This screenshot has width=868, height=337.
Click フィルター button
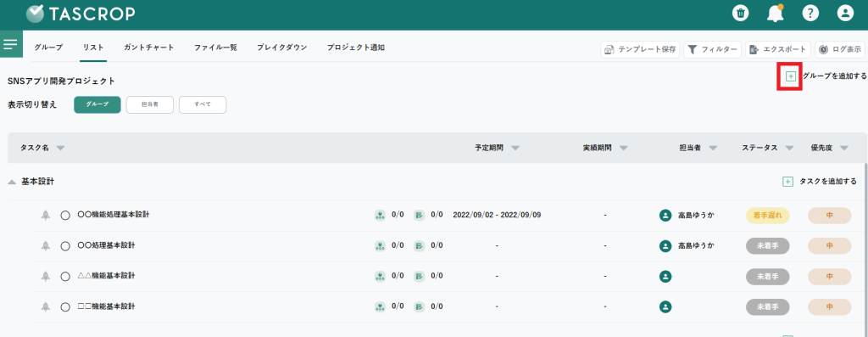click(712, 49)
